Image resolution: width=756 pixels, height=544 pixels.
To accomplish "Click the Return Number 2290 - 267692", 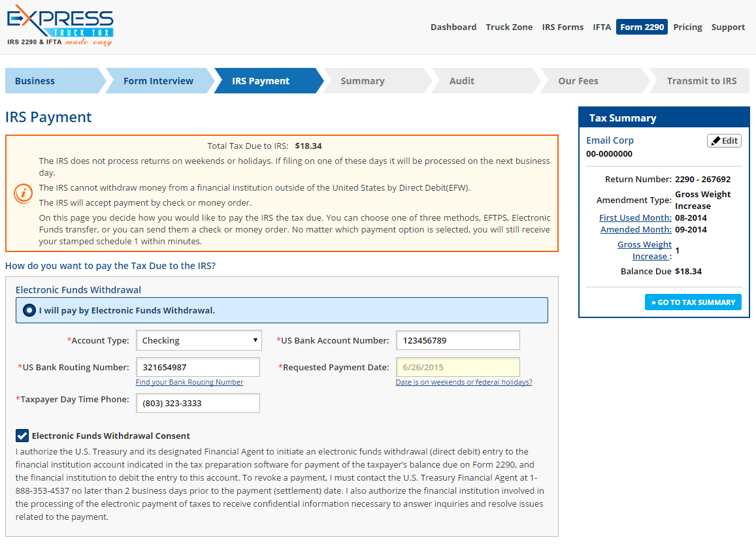I will [702, 179].
